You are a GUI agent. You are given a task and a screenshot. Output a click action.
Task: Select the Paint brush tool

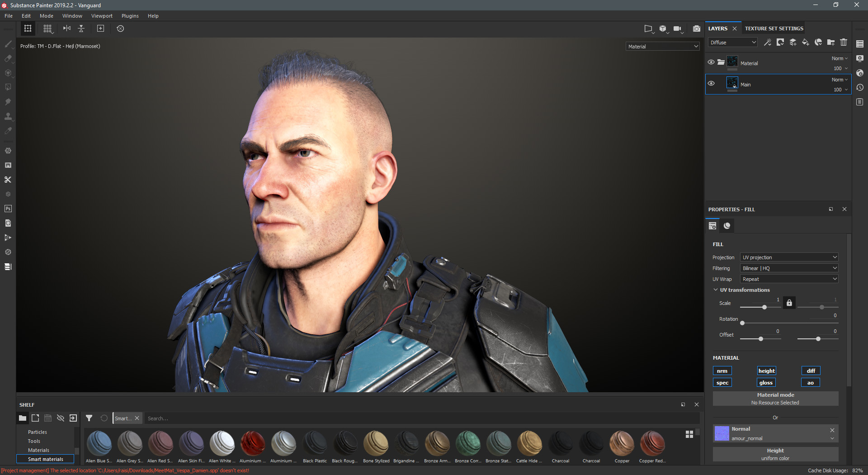point(8,44)
